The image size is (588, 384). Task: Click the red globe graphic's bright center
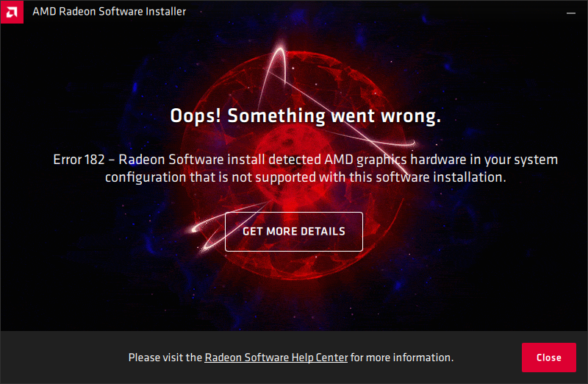click(289, 144)
